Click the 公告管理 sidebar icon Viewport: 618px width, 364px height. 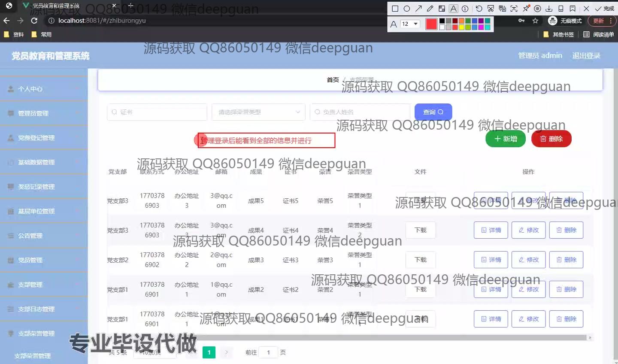(11, 236)
